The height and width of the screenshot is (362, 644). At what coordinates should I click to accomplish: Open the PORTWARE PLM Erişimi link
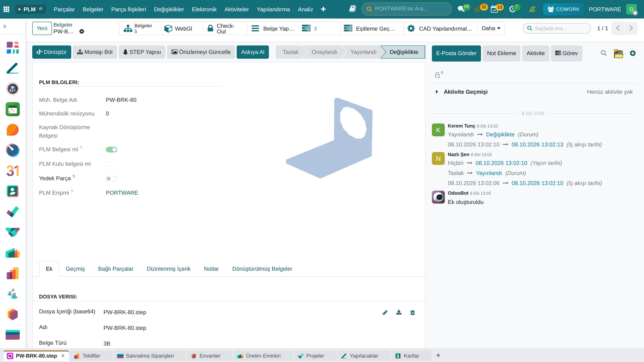coord(122,193)
